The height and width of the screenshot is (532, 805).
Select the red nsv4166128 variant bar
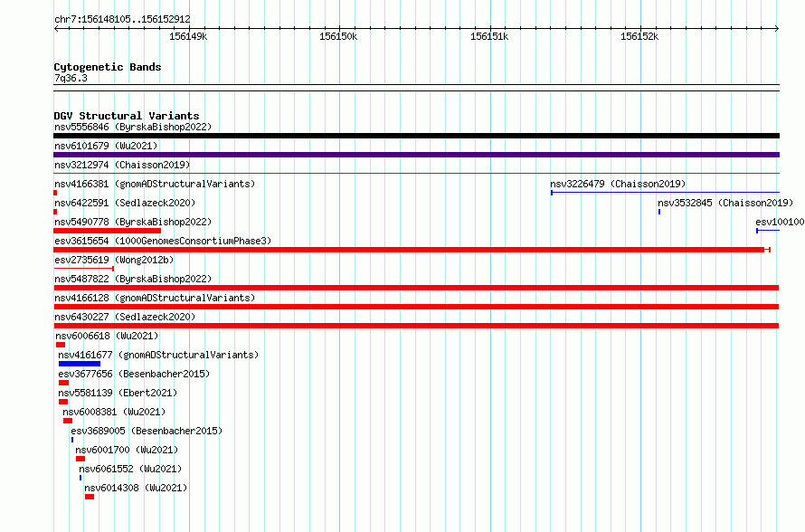pos(416,307)
